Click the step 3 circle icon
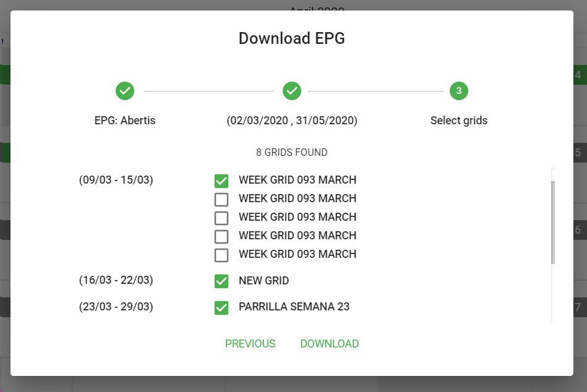 coord(459,91)
